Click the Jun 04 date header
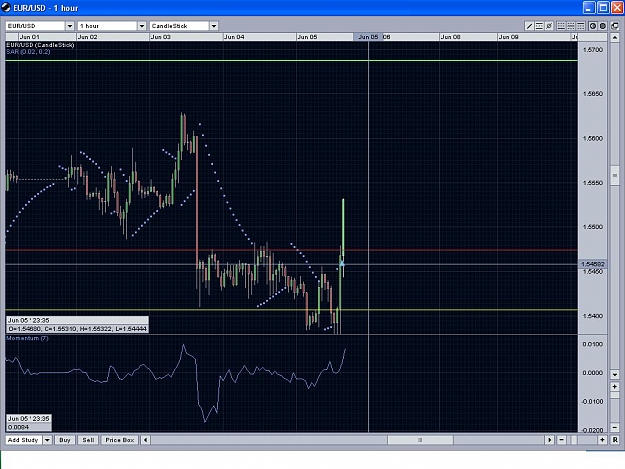Image resolution: width=625 pixels, height=469 pixels. [234, 37]
